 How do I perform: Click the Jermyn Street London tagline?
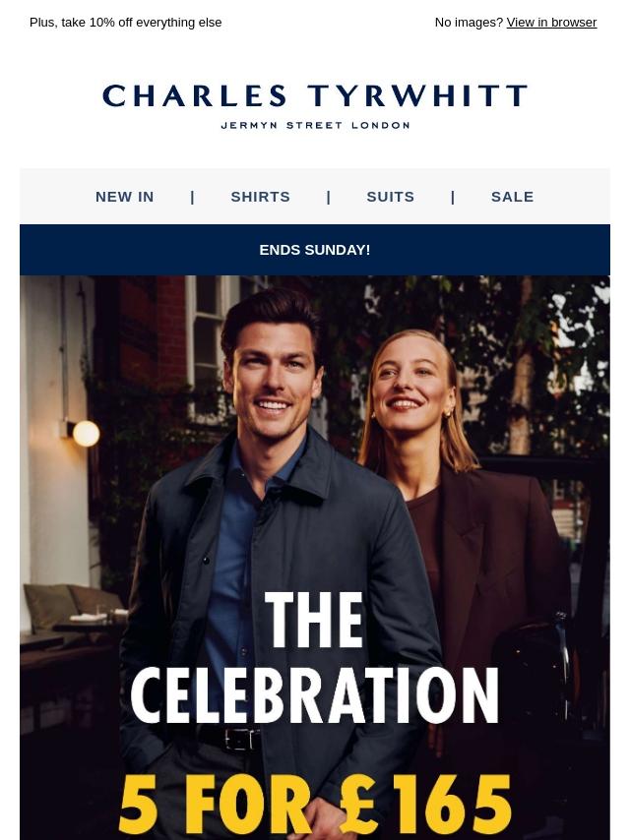315,125
